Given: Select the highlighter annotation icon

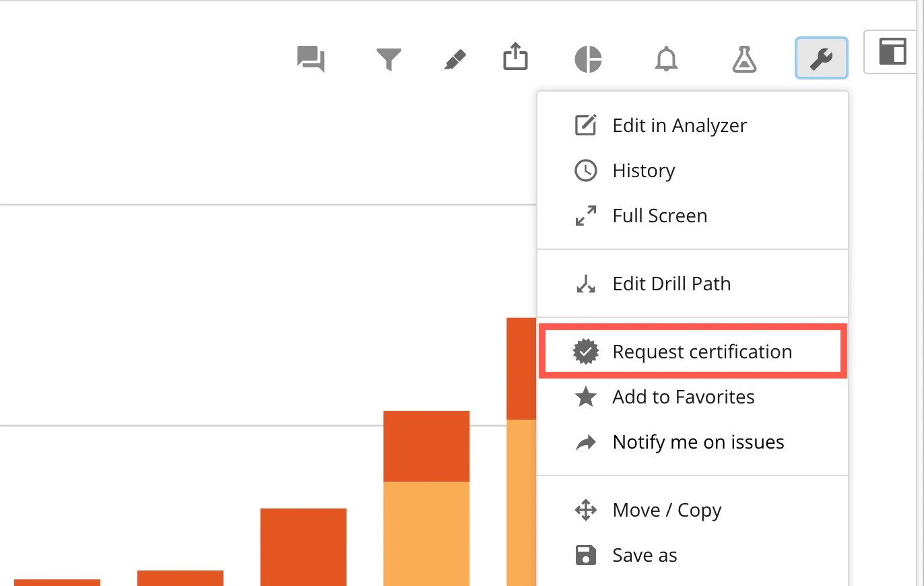Looking at the screenshot, I should pyautogui.click(x=455, y=60).
